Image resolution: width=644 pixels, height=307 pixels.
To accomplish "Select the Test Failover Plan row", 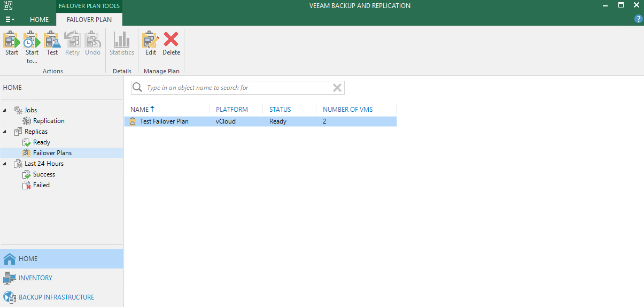I will tap(164, 121).
